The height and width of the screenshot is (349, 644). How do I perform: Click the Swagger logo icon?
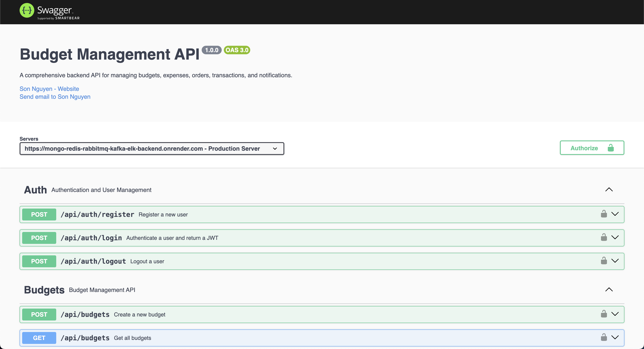click(27, 10)
